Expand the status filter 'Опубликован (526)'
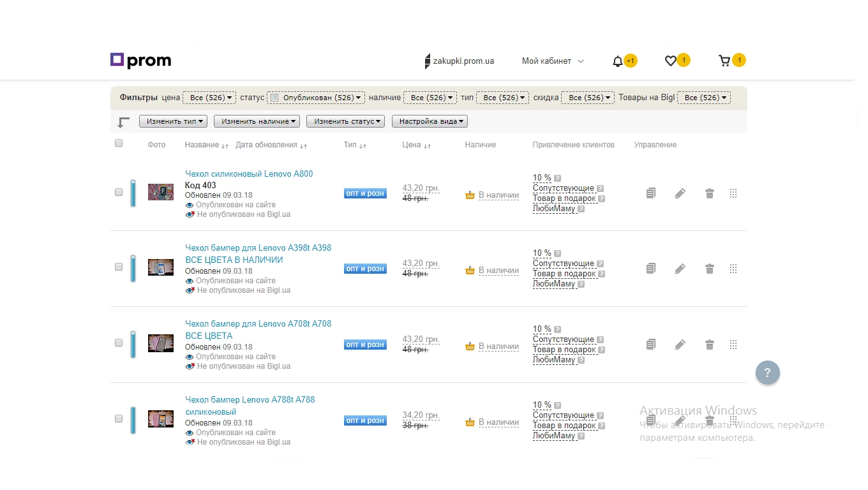The image size is (868, 490). (x=316, y=98)
